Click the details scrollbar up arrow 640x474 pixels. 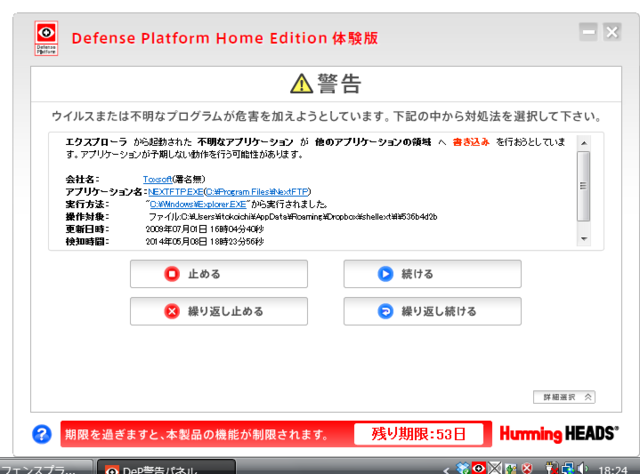click(584, 143)
